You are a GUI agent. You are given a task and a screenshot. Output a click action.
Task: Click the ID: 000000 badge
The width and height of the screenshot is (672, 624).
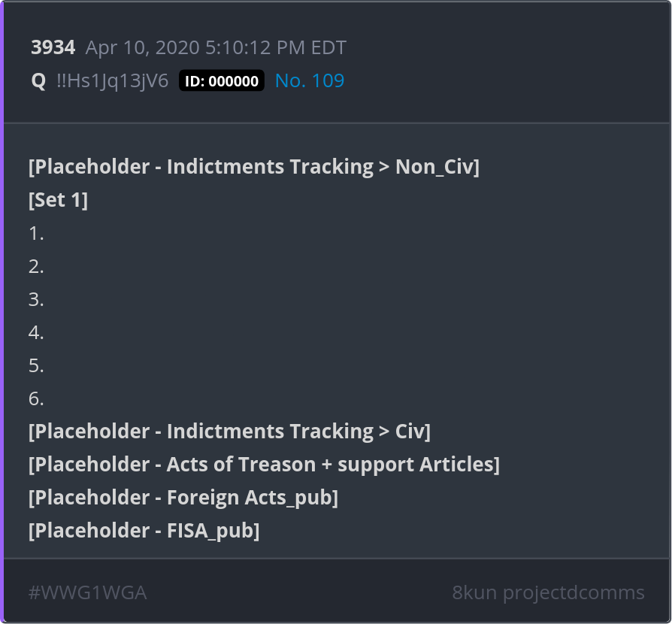pos(222,81)
